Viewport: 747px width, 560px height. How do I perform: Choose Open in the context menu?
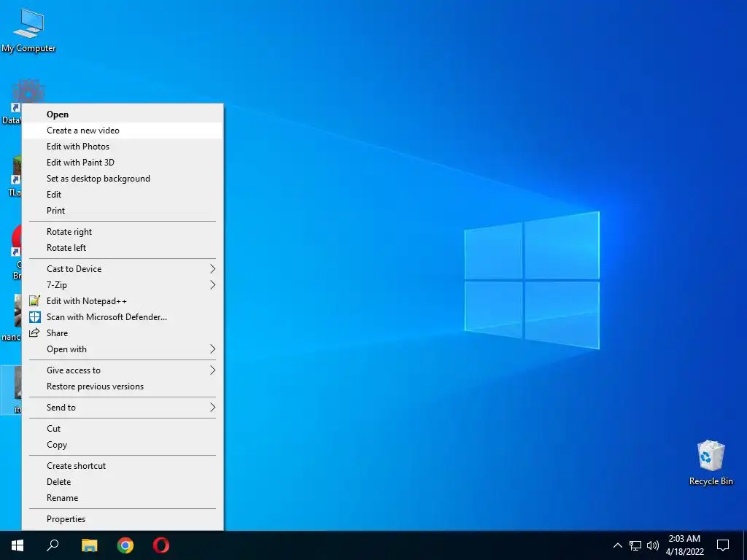tap(123, 114)
